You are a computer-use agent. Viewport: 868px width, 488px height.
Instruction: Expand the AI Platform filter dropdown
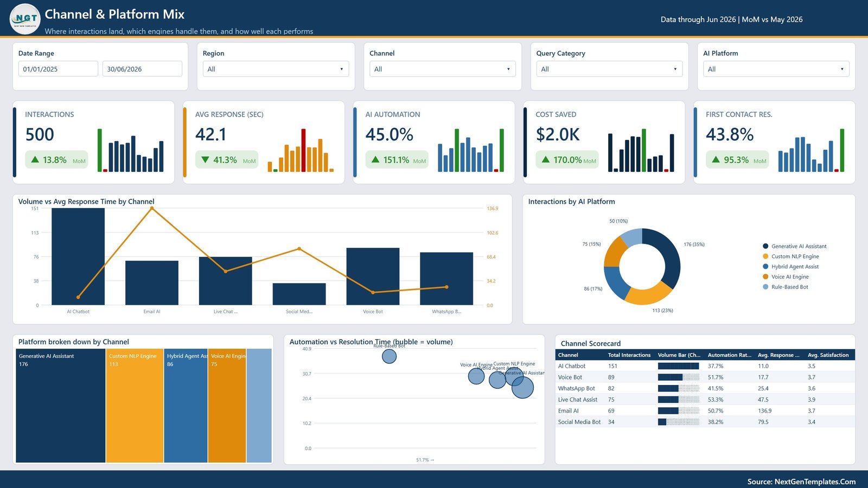coord(776,69)
